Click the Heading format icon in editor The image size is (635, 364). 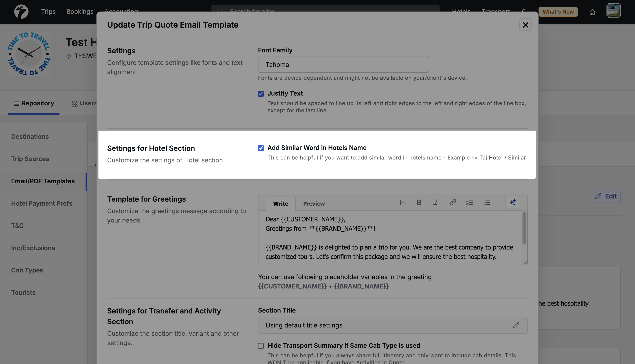[402, 202]
